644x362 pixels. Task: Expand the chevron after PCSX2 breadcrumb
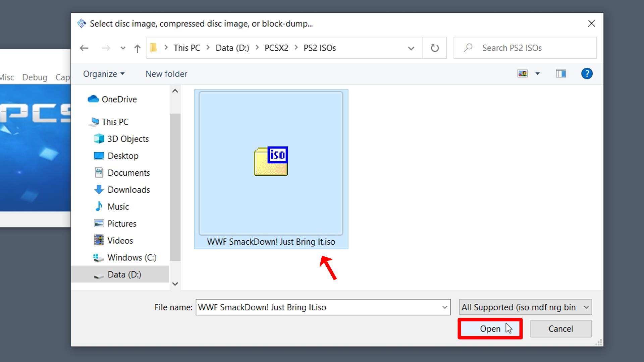pos(296,48)
